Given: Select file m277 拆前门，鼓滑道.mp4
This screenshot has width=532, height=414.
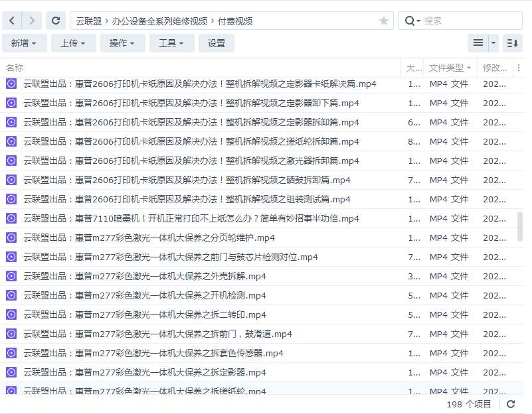Looking at the screenshot, I should (x=158, y=334).
